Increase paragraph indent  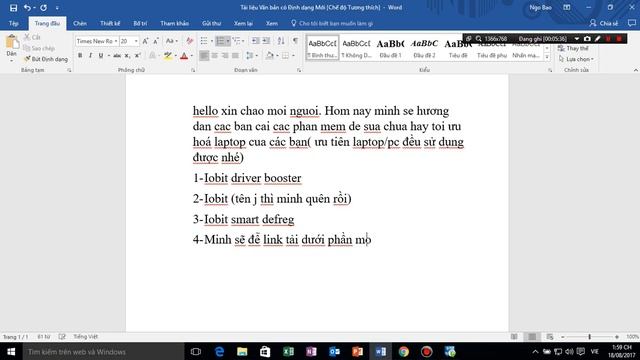[266, 41]
